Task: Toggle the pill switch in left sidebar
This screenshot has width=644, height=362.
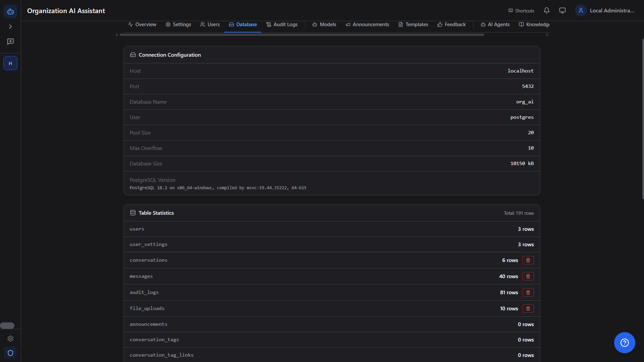Action: pos(7,325)
